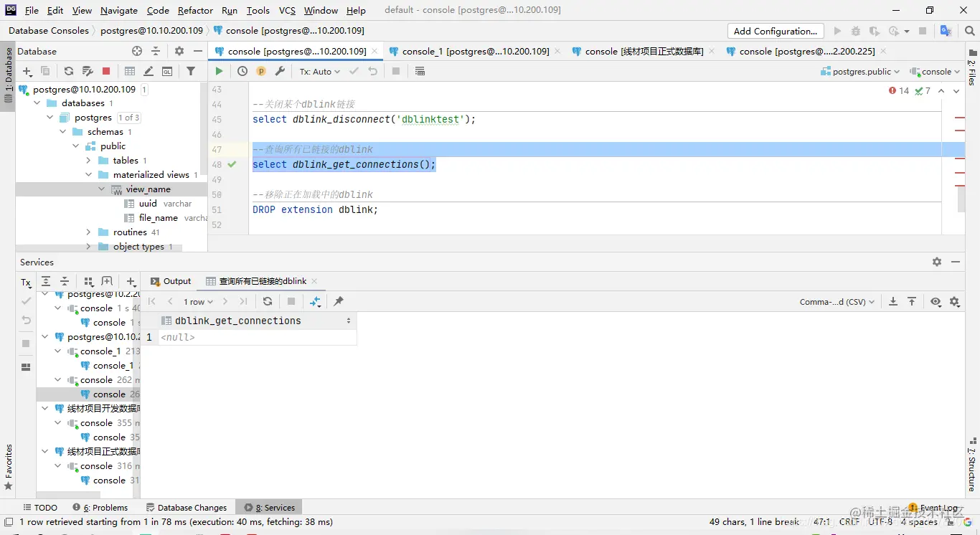Hide the Database tool window
This screenshot has height=535, width=980.
(198, 51)
